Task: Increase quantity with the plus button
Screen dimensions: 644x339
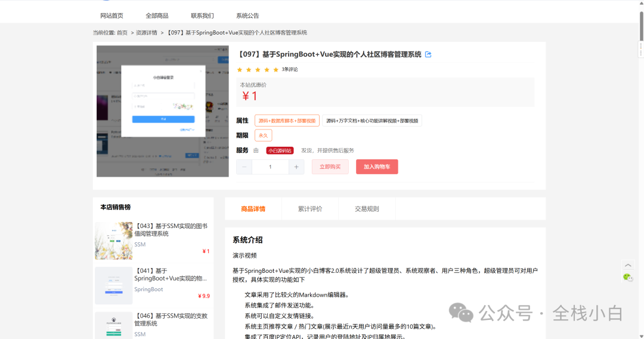Action: (x=296, y=167)
